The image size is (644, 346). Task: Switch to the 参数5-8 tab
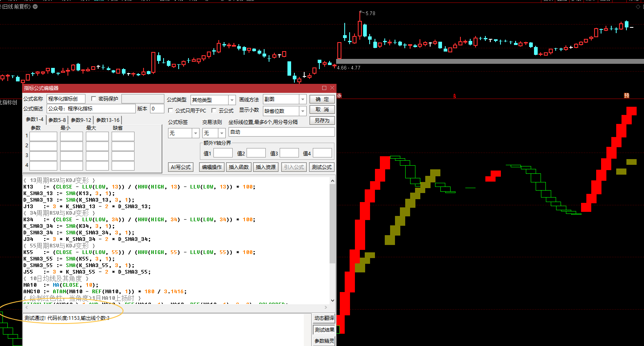tap(57, 120)
